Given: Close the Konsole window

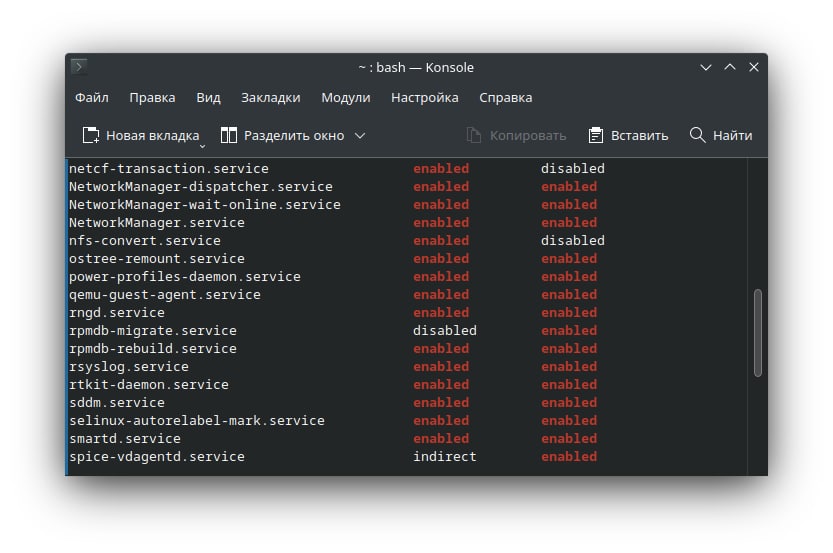Looking at the screenshot, I should click(x=753, y=67).
